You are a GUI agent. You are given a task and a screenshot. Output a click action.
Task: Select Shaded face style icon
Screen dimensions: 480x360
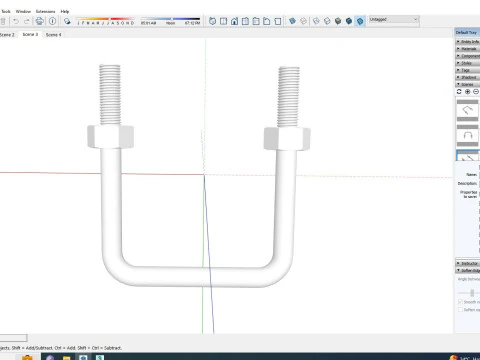338,21
